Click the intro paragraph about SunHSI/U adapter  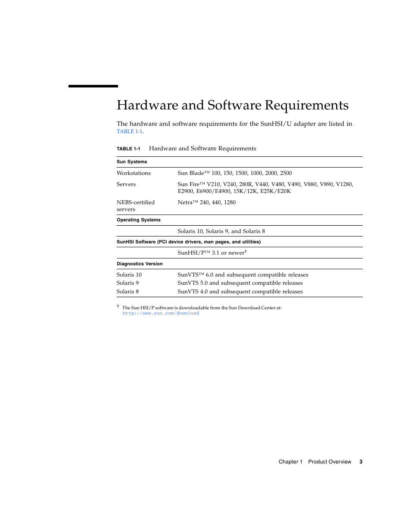tap(234, 128)
